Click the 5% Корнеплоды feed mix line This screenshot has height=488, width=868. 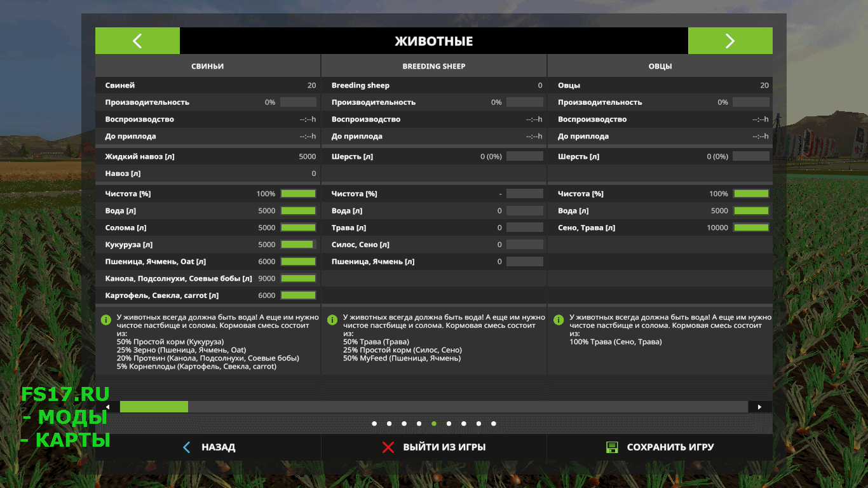coord(196,367)
